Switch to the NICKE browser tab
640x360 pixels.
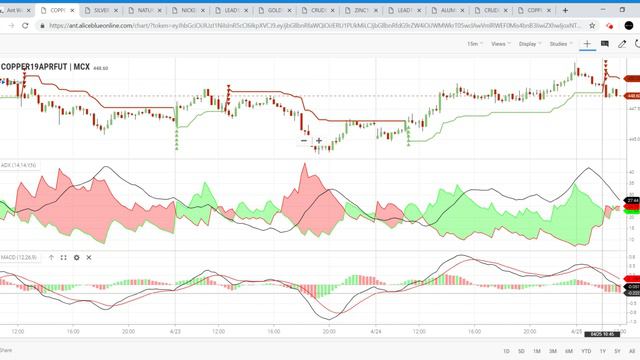[x=188, y=10]
